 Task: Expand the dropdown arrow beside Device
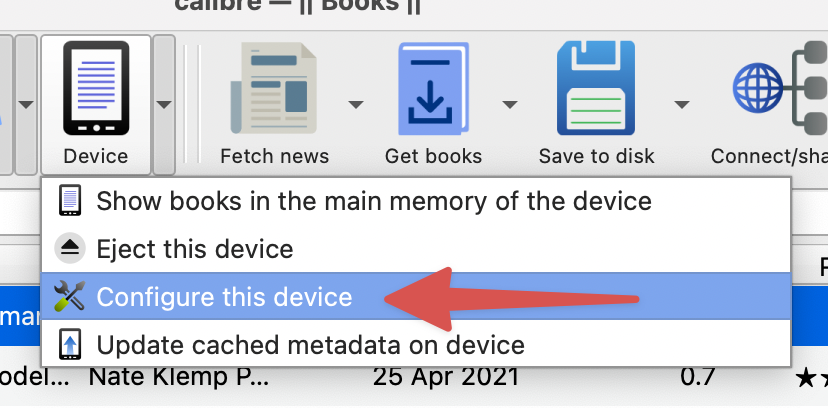(x=164, y=103)
